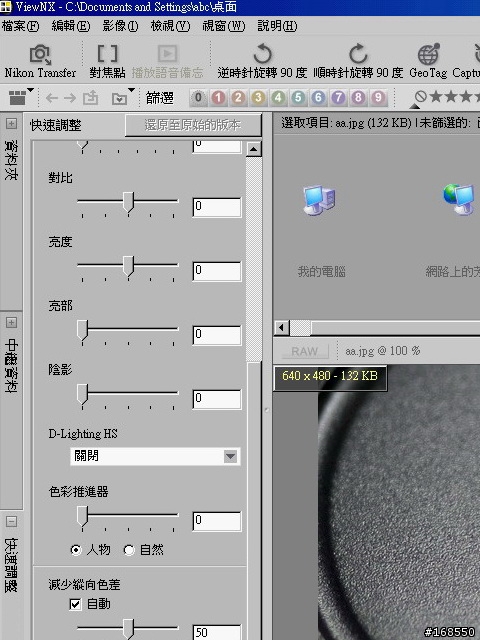Expand the 中繼資料 side panel
The width and height of the screenshot is (480, 640).
click(11, 323)
